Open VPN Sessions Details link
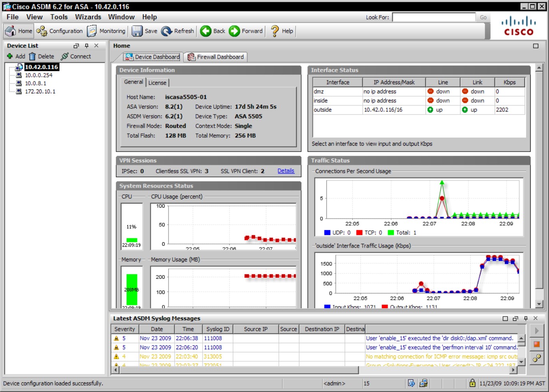This screenshot has width=549, height=392. coord(286,171)
